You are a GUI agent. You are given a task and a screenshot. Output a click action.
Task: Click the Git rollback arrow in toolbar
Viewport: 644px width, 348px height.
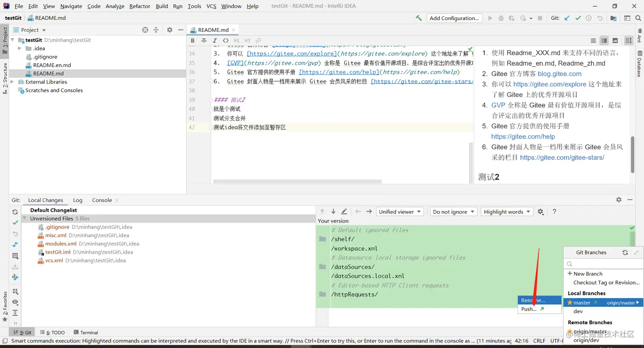(x=600, y=18)
